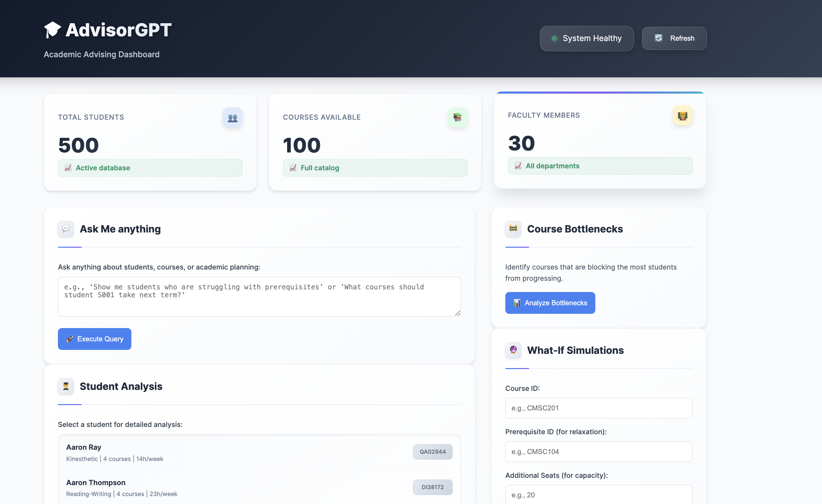Start Analyze Bottlenecks analysis

point(550,303)
